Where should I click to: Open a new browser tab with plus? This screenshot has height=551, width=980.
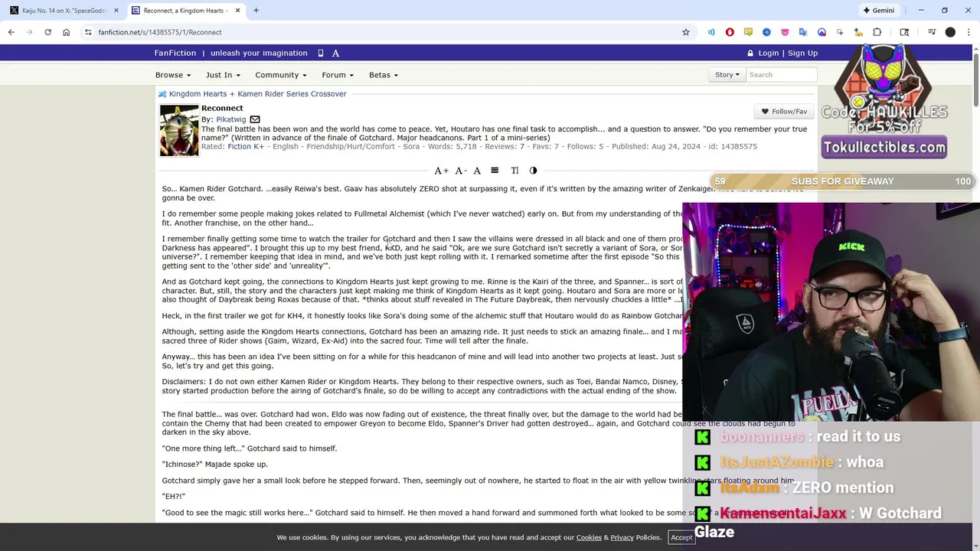point(256,10)
